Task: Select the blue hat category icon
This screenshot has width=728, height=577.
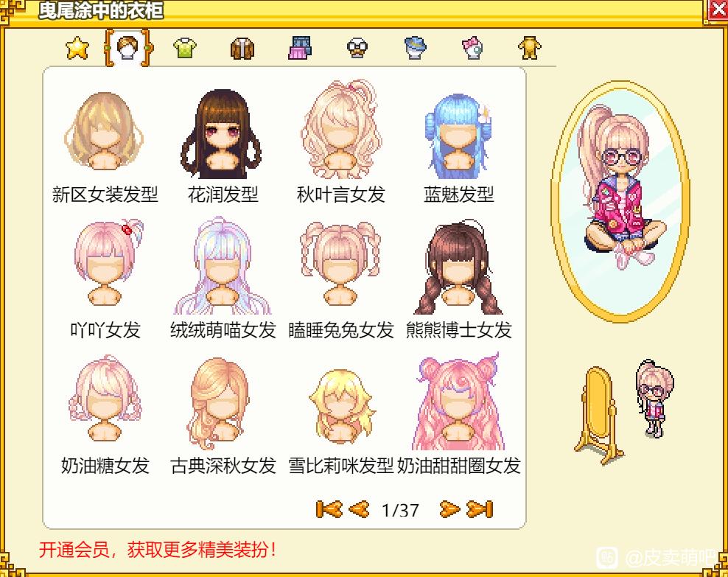Action: 415,48
